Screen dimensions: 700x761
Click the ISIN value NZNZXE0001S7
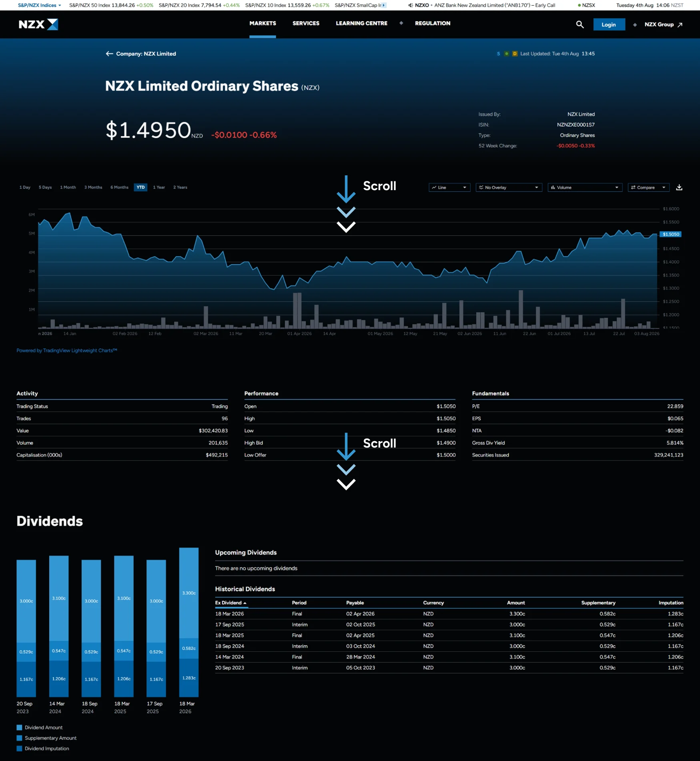pyautogui.click(x=576, y=124)
